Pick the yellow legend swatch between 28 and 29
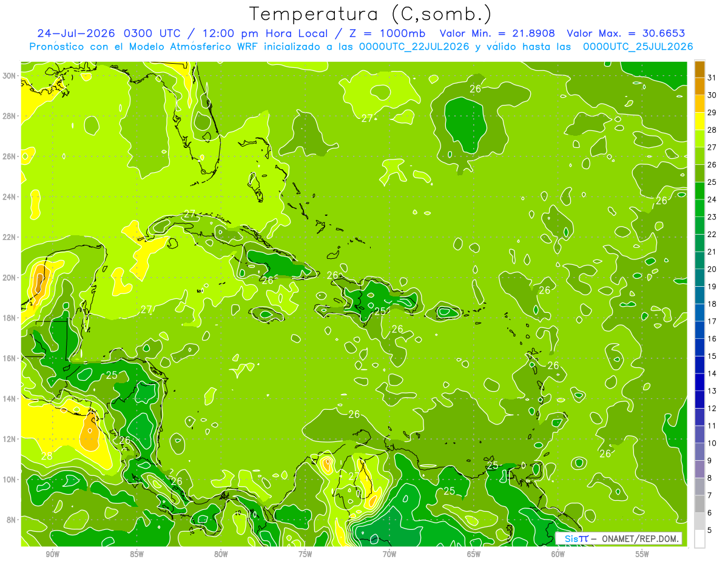The image size is (728, 562). pyautogui.click(x=700, y=121)
